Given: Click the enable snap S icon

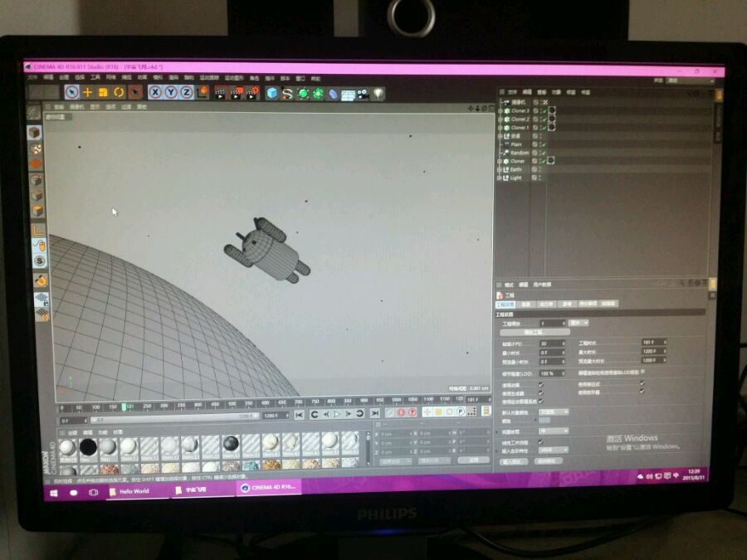Looking at the screenshot, I should point(40,261).
